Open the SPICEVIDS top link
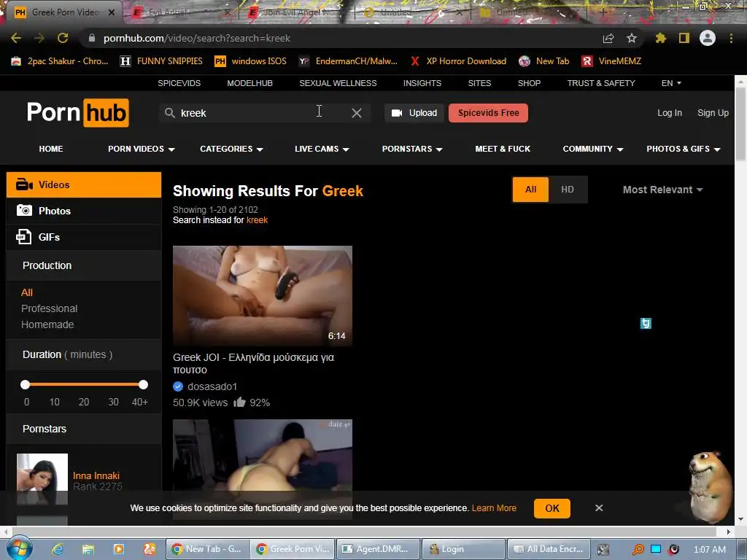This screenshot has width=747, height=560. (179, 83)
